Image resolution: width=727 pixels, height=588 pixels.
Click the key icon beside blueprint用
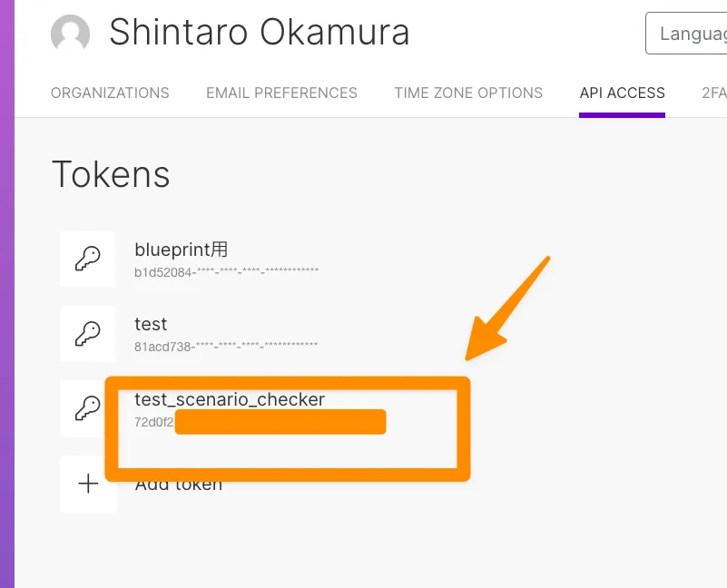pyautogui.click(x=88, y=260)
